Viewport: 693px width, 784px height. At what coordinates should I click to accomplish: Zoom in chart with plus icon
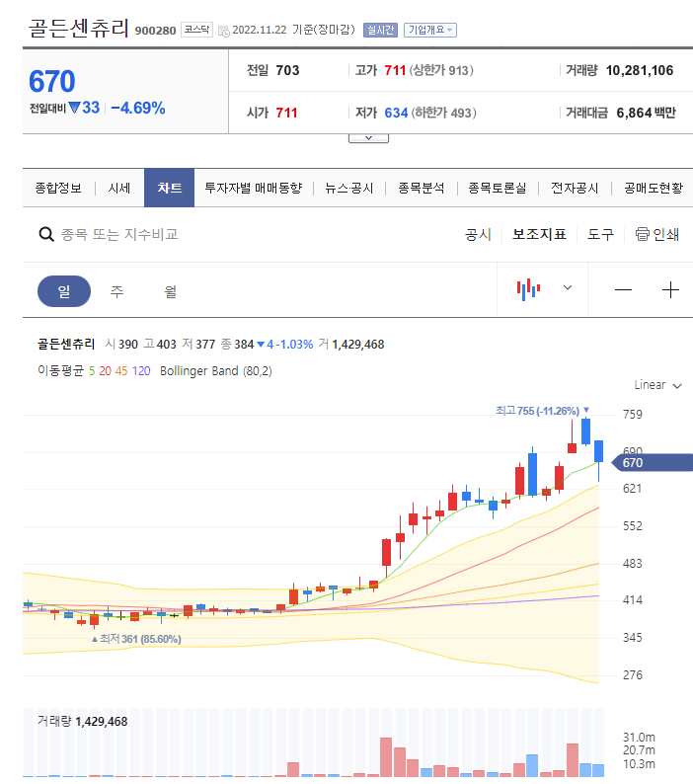(x=670, y=290)
